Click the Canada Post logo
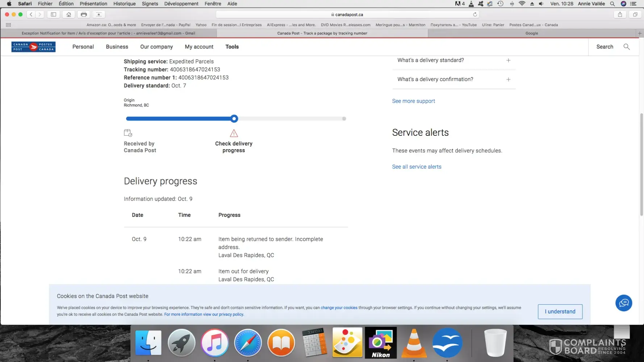This screenshot has height=362, width=644. click(33, 47)
